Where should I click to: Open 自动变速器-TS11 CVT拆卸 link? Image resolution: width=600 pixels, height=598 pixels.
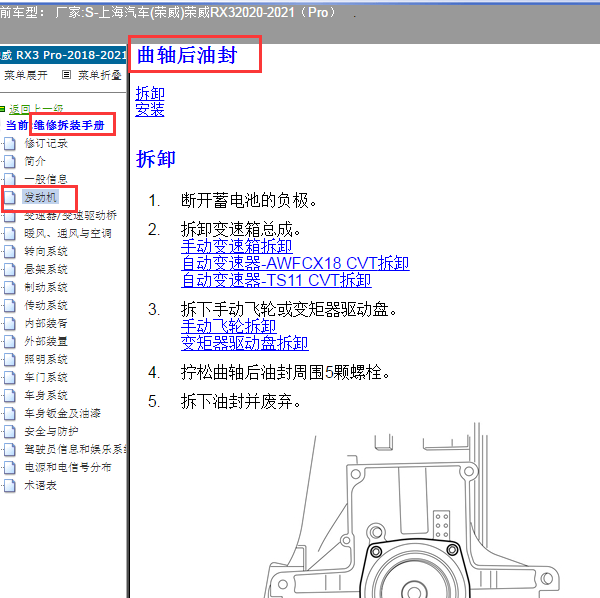[276, 280]
